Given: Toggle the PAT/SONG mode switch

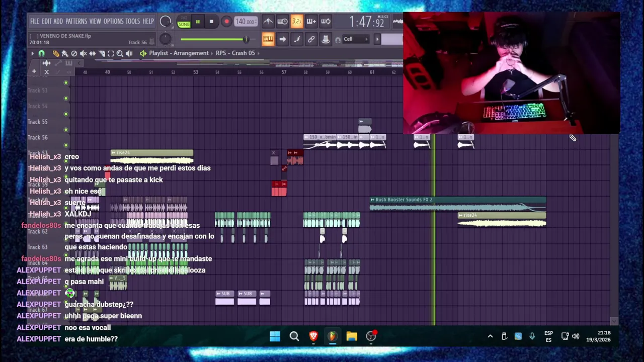Looking at the screenshot, I should click(x=184, y=22).
